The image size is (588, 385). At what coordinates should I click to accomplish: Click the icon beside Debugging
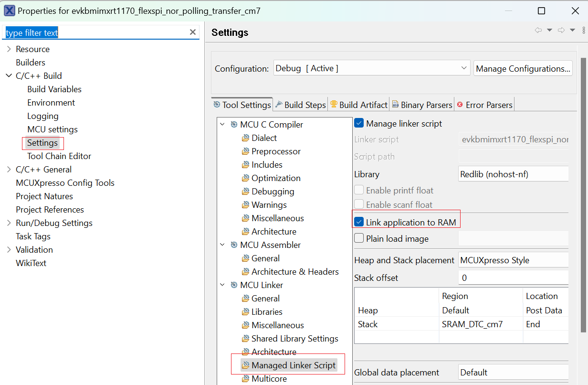click(x=246, y=192)
